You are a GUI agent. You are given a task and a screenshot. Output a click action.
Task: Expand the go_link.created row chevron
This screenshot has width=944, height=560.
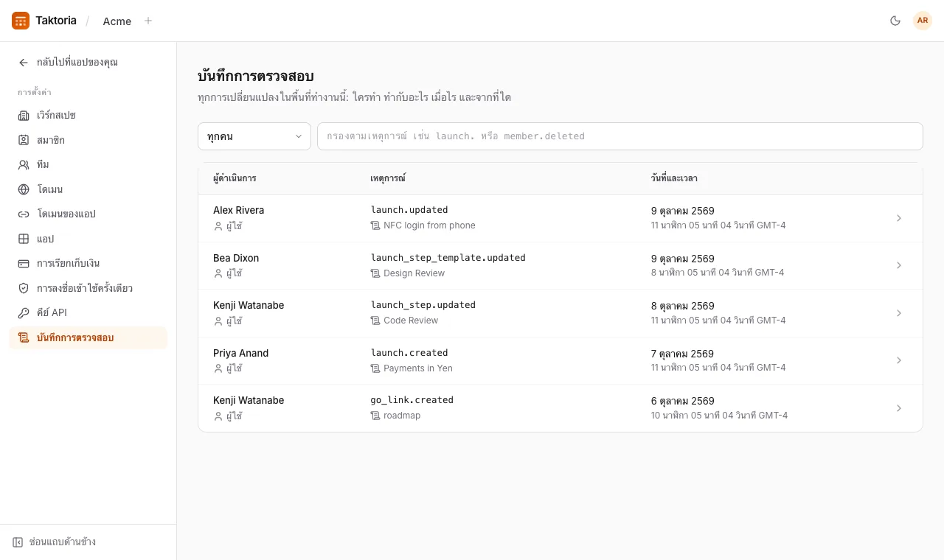(899, 408)
